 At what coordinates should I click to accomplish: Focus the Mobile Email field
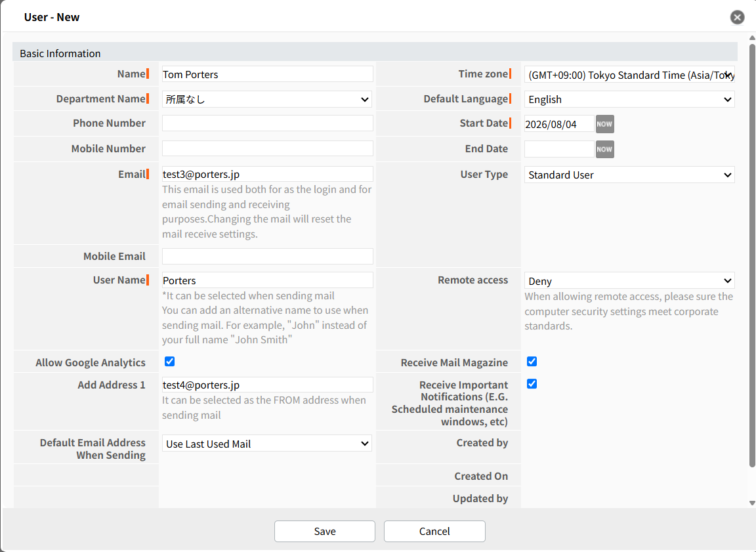(268, 256)
